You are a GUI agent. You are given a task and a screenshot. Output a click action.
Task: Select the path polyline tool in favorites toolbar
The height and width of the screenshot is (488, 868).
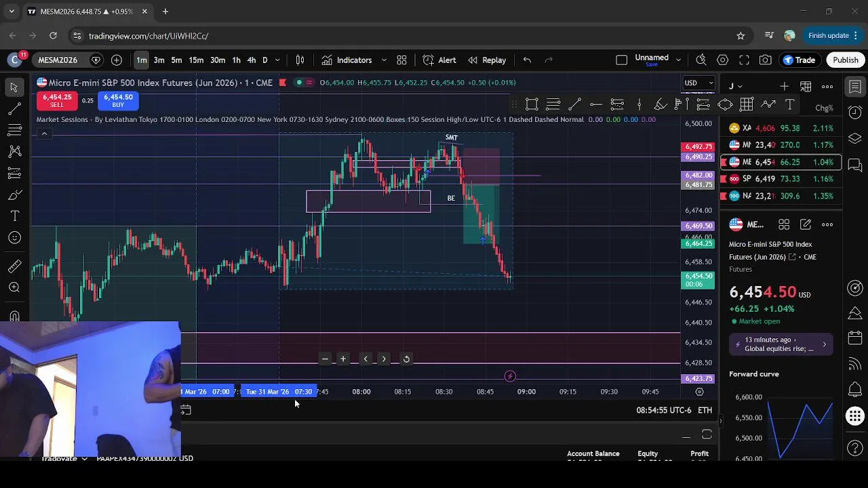point(768,104)
